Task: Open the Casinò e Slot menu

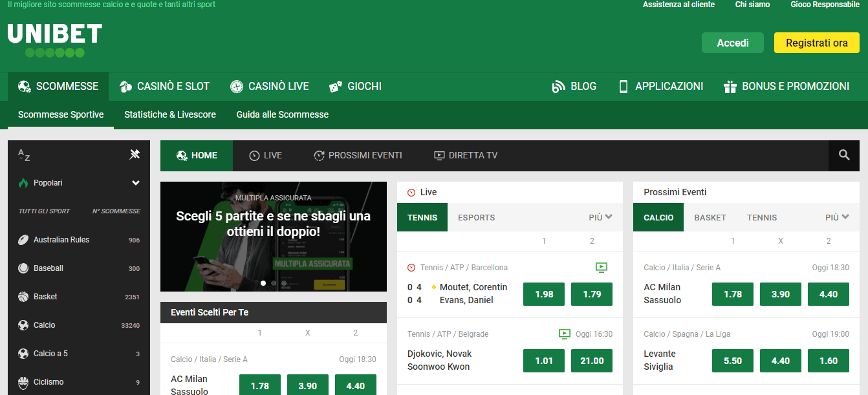Action: [164, 87]
